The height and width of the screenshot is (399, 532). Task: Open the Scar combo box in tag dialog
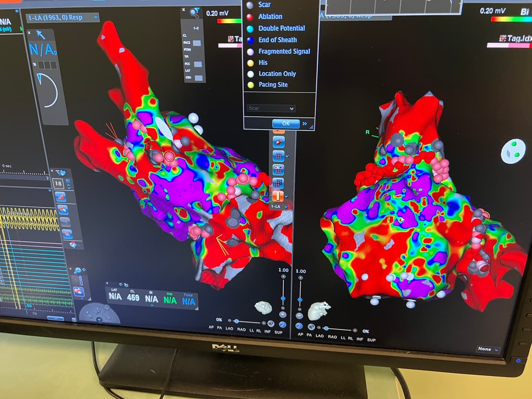click(x=271, y=108)
